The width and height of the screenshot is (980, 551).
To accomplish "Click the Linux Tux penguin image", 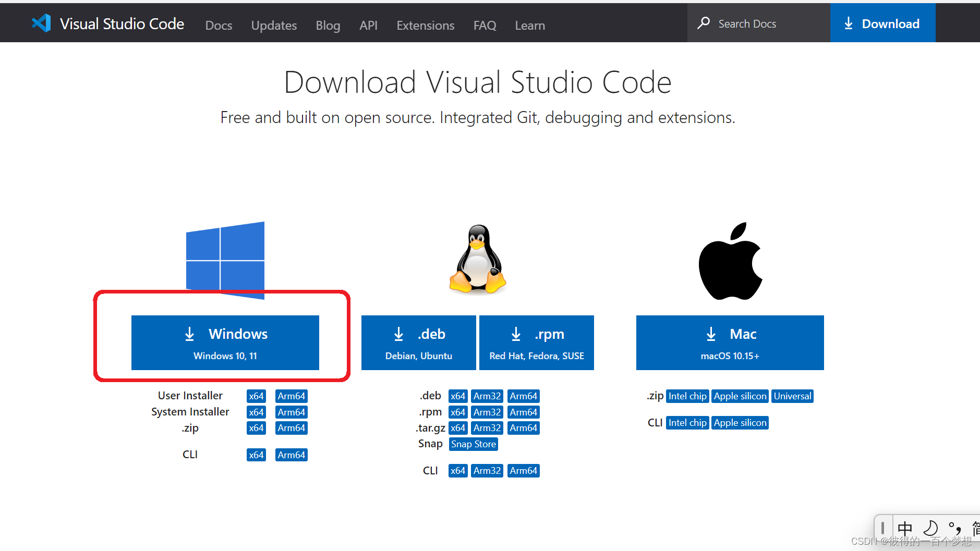I will click(x=478, y=259).
